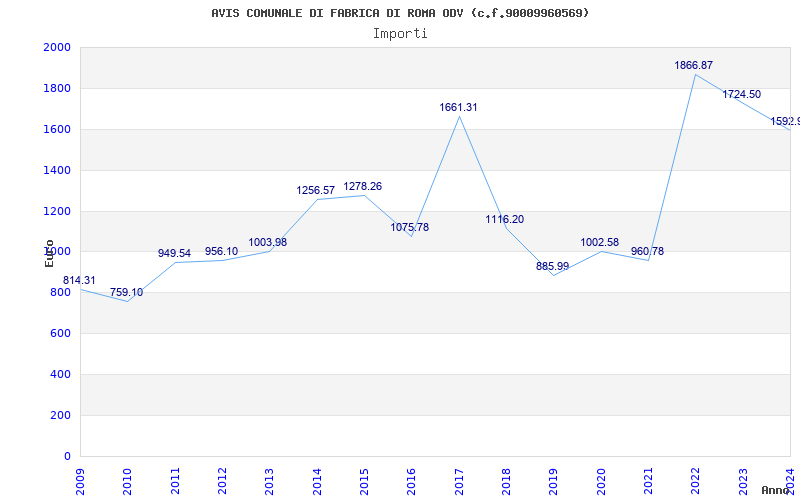The image size is (800, 500).
Task: Click the x-axis year 2012
Action: [x=222, y=482]
